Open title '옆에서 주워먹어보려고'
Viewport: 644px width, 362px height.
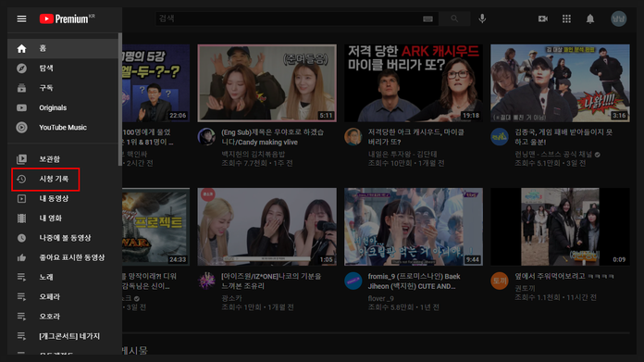[x=564, y=276]
